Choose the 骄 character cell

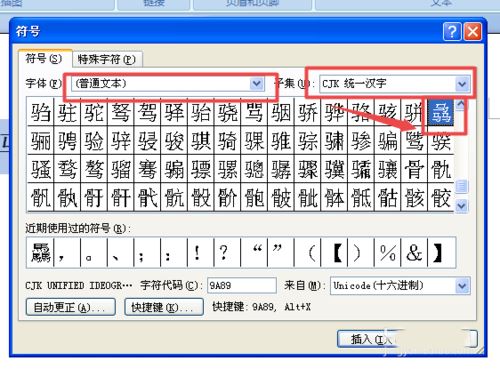(x=307, y=112)
